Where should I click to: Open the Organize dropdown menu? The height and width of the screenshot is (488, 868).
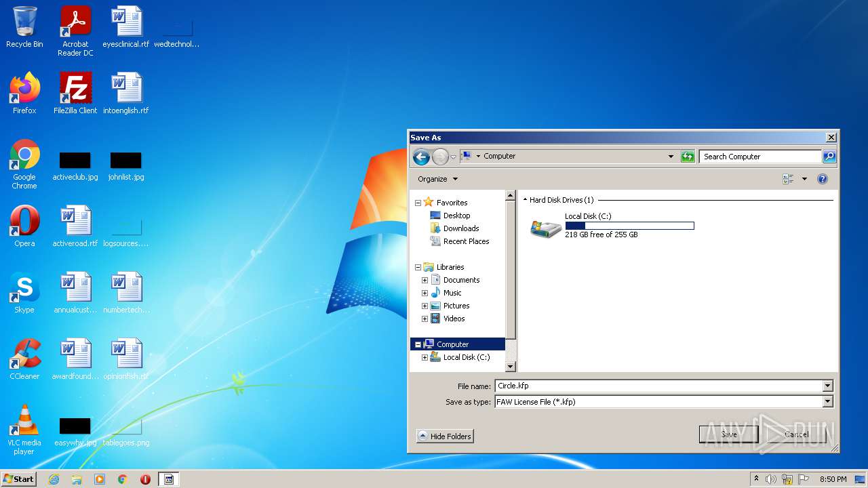pyautogui.click(x=437, y=179)
